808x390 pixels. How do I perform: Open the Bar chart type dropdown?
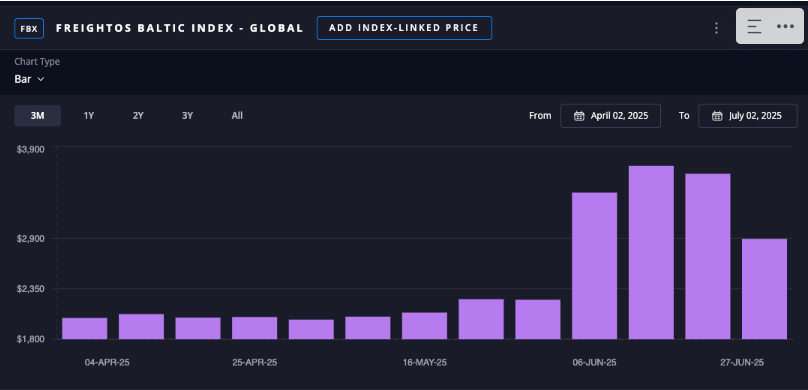(x=29, y=79)
